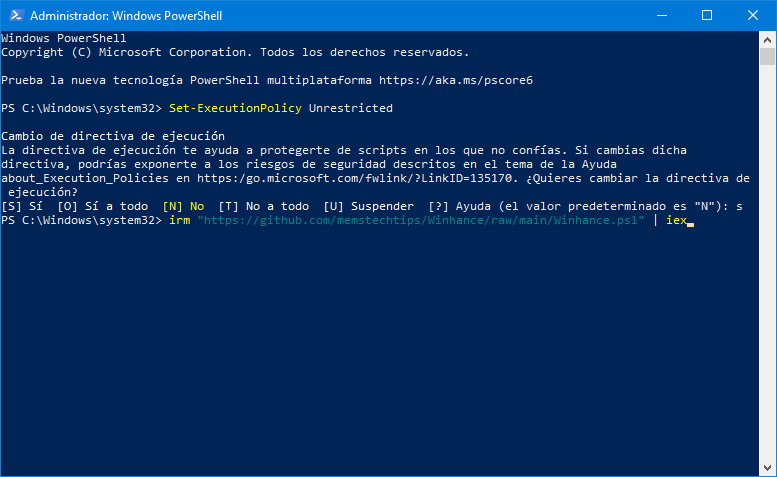Click the [S] Sí option text
Screen dimensions: 777x477
(24, 206)
